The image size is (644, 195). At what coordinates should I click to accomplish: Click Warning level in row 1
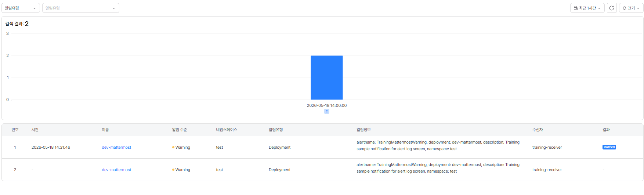click(x=181, y=147)
